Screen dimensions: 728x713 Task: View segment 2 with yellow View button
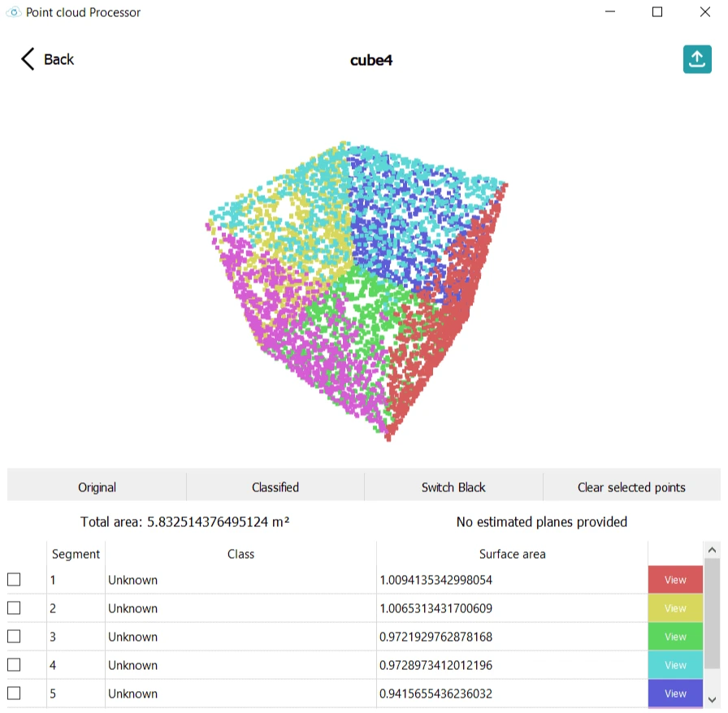[675, 608]
